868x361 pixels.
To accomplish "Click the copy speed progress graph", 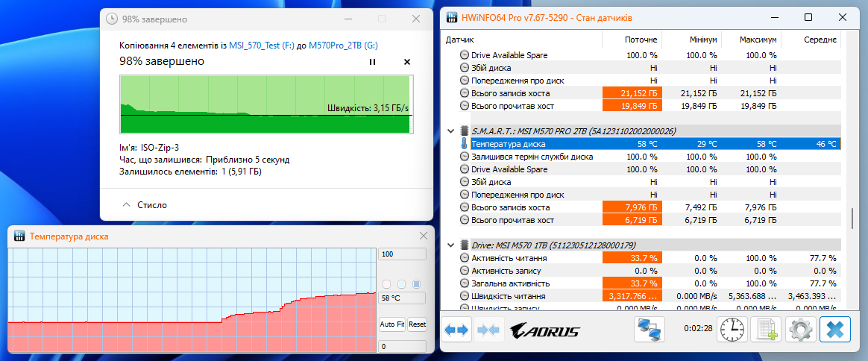I will (265, 104).
